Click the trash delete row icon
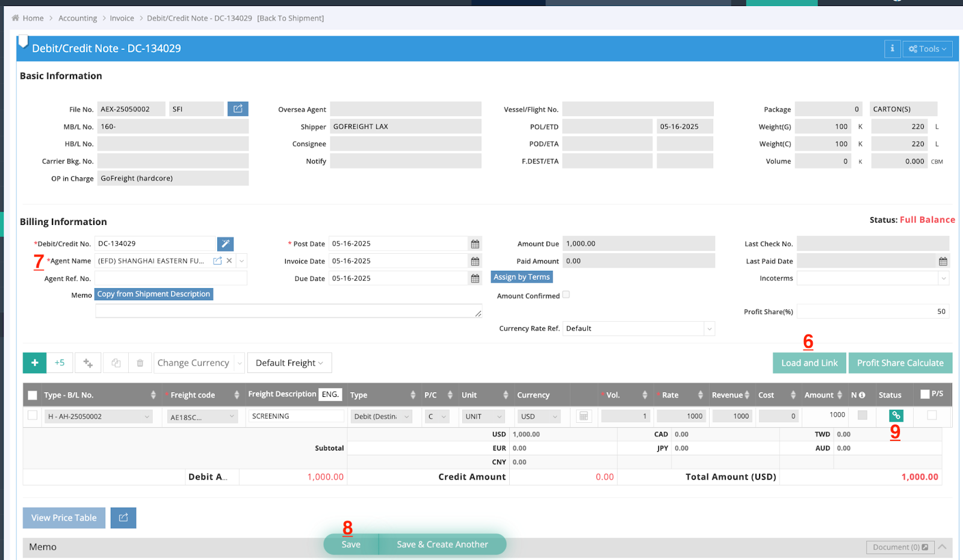Screen dimensions: 963x560 pos(140,363)
